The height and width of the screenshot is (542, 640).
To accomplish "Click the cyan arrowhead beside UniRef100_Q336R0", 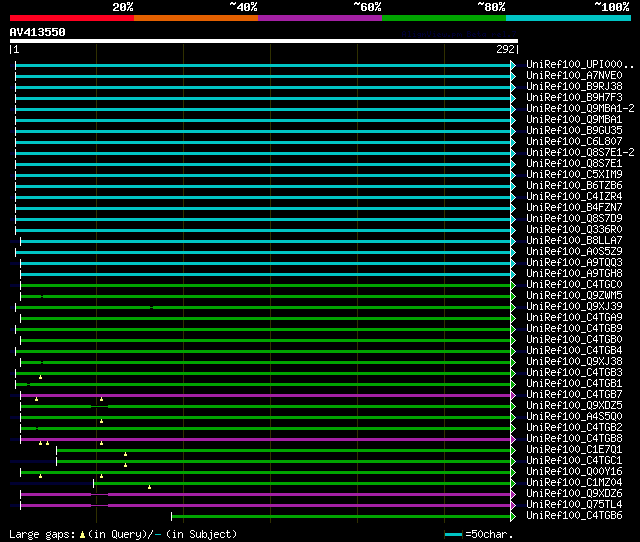I will click(x=513, y=229).
